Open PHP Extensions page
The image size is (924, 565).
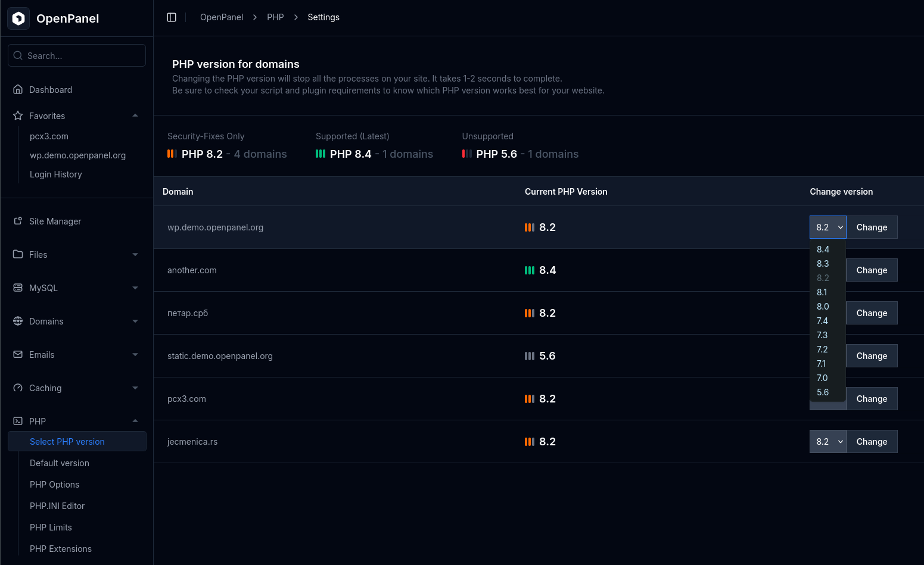tap(61, 549)
